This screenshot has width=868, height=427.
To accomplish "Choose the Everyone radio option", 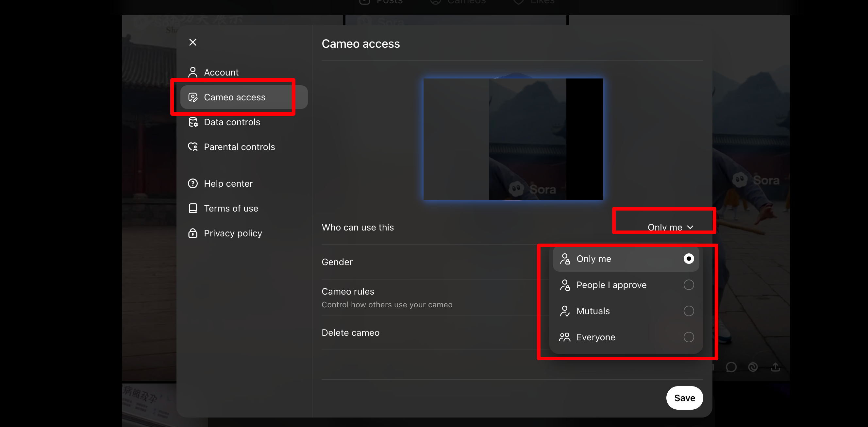I will [x=688, y=337].
